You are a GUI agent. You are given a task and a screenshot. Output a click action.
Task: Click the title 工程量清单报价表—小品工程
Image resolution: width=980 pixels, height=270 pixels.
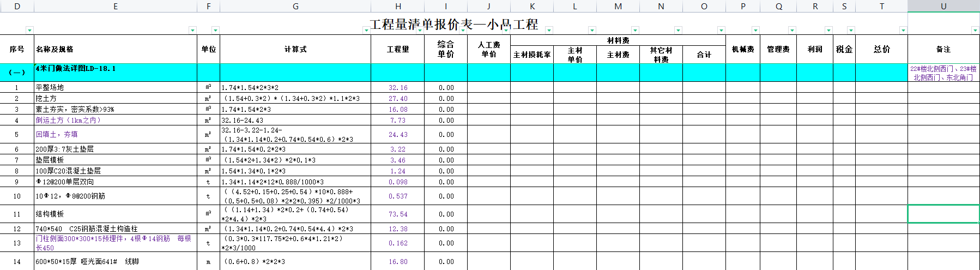[454, 25]
